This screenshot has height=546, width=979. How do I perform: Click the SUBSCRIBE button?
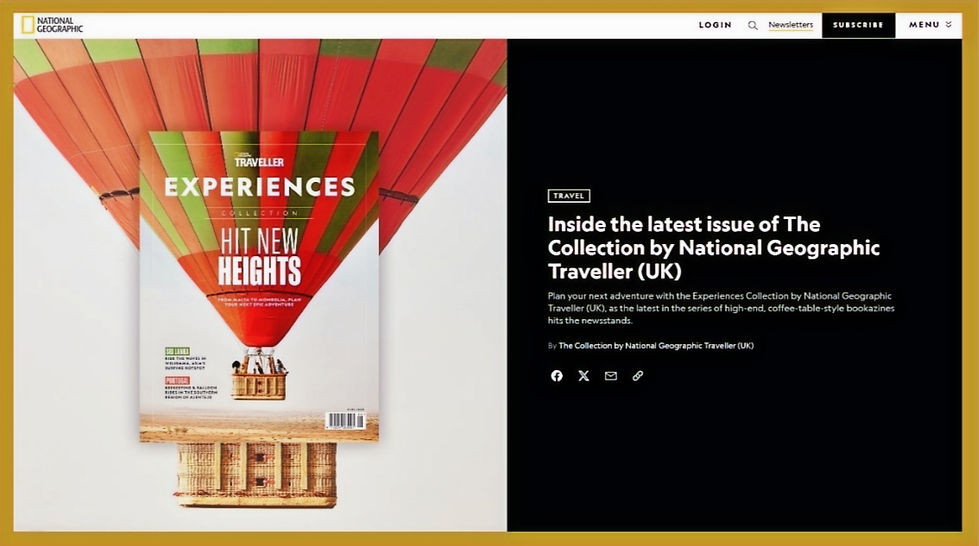coord(858,25)
